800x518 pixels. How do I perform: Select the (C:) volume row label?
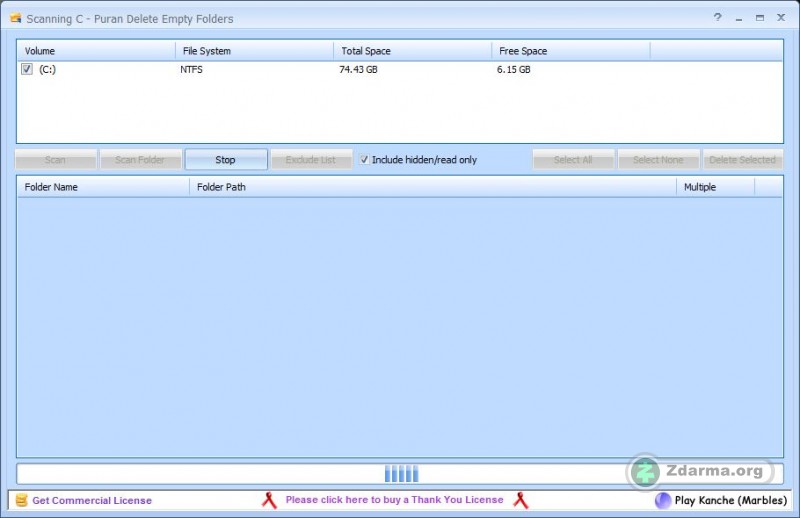coord(47,69)
